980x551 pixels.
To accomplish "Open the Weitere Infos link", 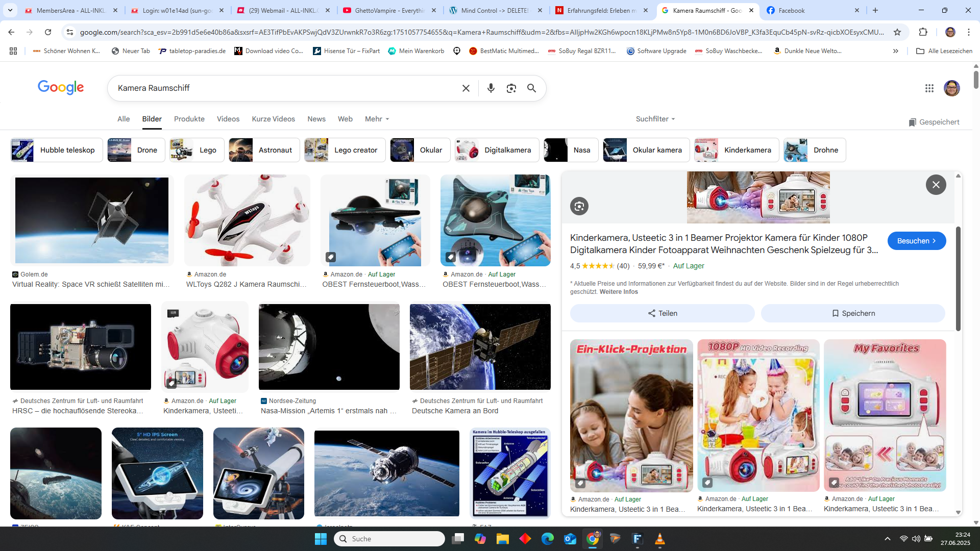I will click(619, 292).
